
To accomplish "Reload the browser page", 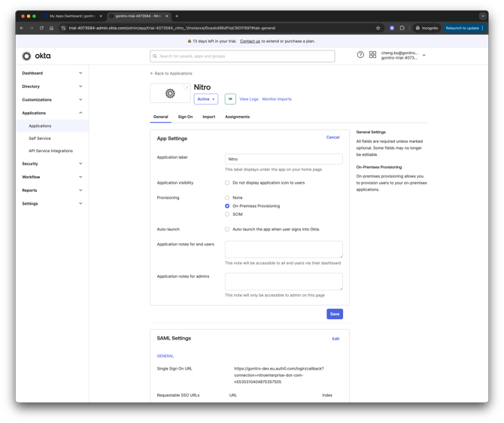I will (x=41, y=28).
